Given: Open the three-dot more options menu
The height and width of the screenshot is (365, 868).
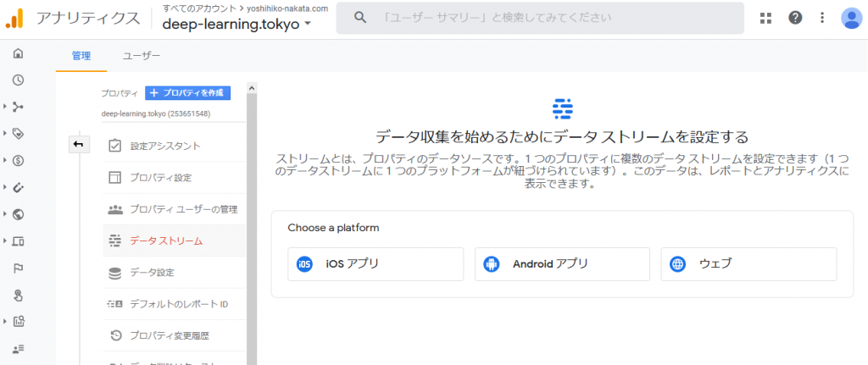Looking at the screenshot, I should [x=822, y=19].
